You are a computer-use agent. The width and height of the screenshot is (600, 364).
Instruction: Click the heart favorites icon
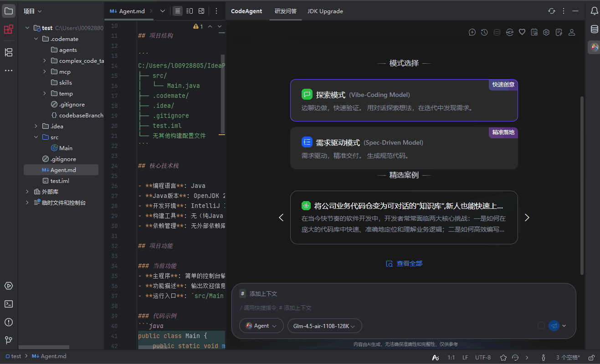[x=522, y=32]
